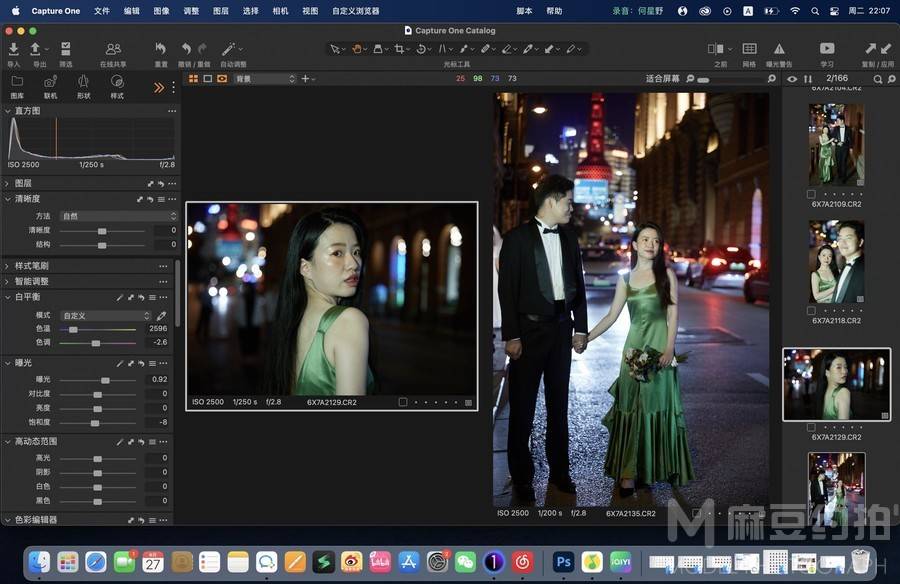This screenshot has width=900, height=584.
Task: Tick the selection checkbox under 6X7A2129.CR2 in viewer
Action: pyautogui.click(x=403, y=402)
